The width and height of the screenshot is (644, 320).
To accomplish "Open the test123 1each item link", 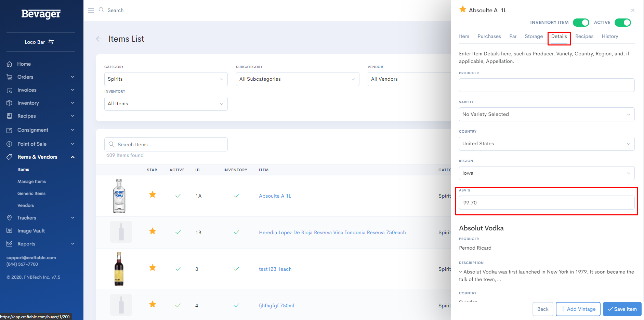I will (x=275, y=269).
